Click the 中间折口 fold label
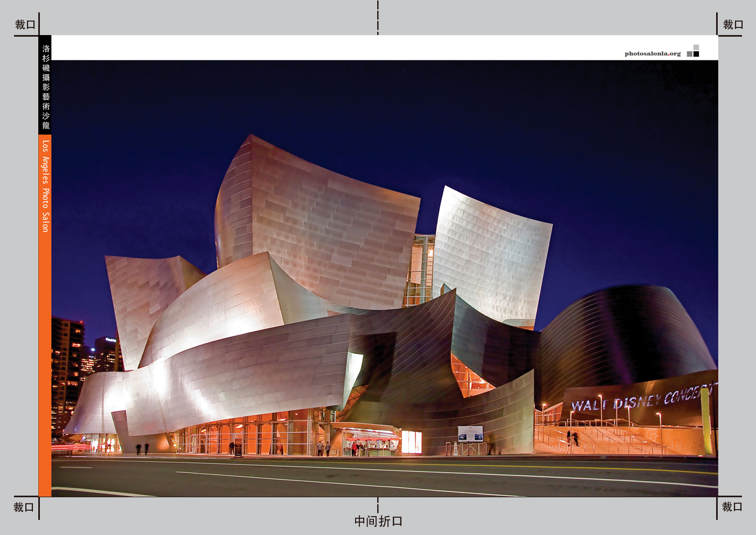This screenshot has width=756, height=535. point(378,522)
